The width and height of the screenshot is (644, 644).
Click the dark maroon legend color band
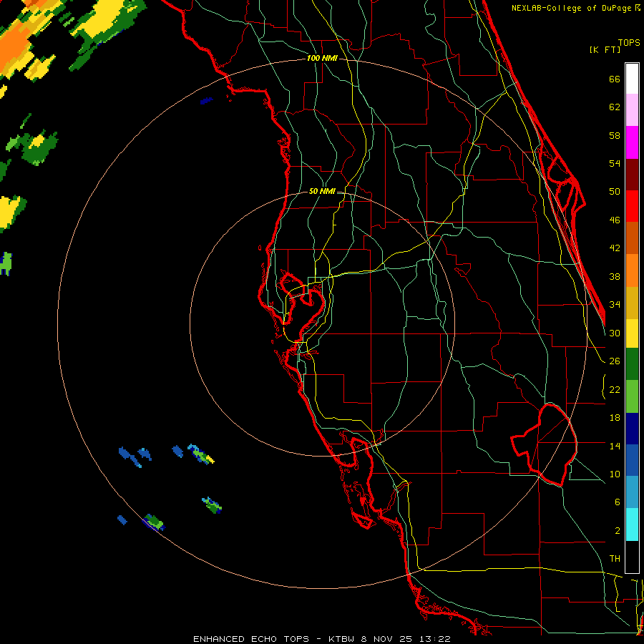[x=632, y=175]
